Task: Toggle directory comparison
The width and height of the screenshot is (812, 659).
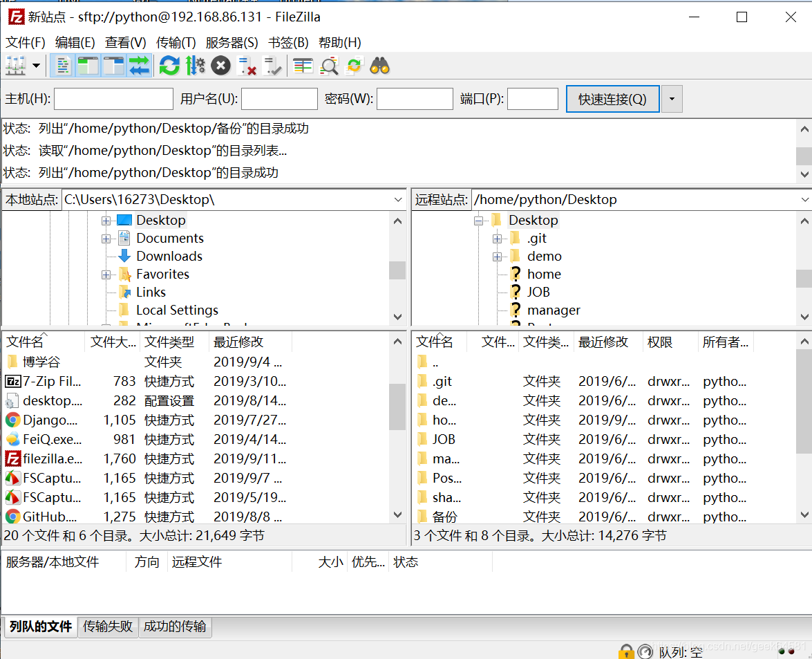Action: pos(329,66)
